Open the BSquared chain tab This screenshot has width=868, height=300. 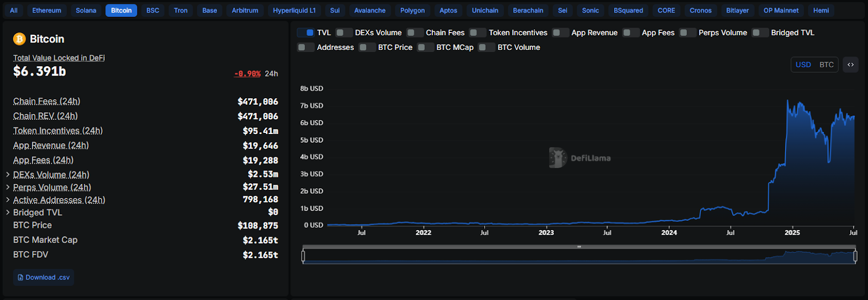628,10
